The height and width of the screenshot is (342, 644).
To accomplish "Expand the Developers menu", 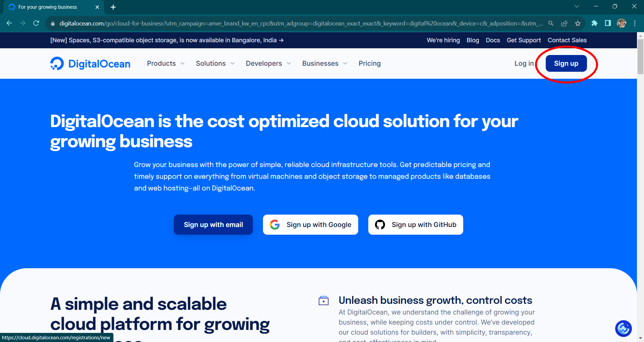I will (268, 63).
